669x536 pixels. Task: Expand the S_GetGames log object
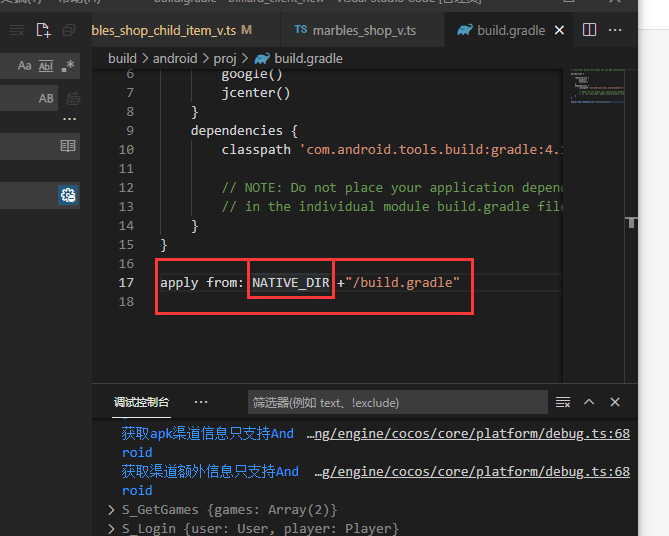pos(111,510)
